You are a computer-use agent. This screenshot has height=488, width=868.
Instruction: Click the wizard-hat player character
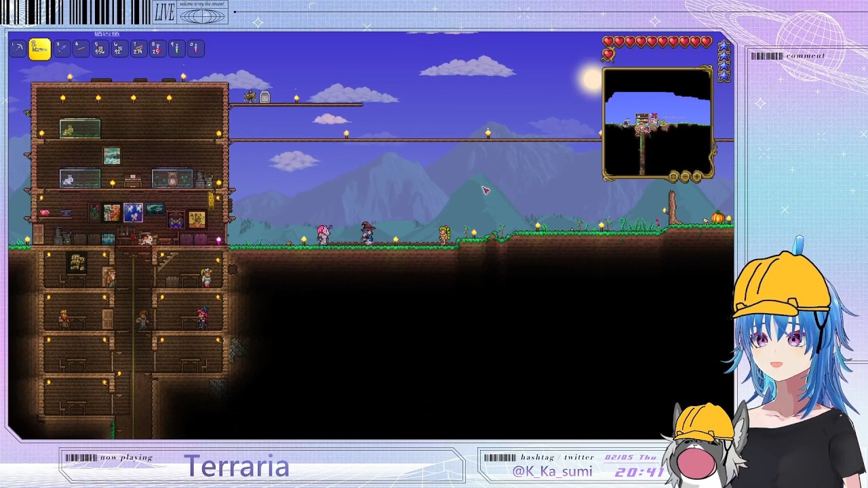pyautogui.click(x=367, y=232)
